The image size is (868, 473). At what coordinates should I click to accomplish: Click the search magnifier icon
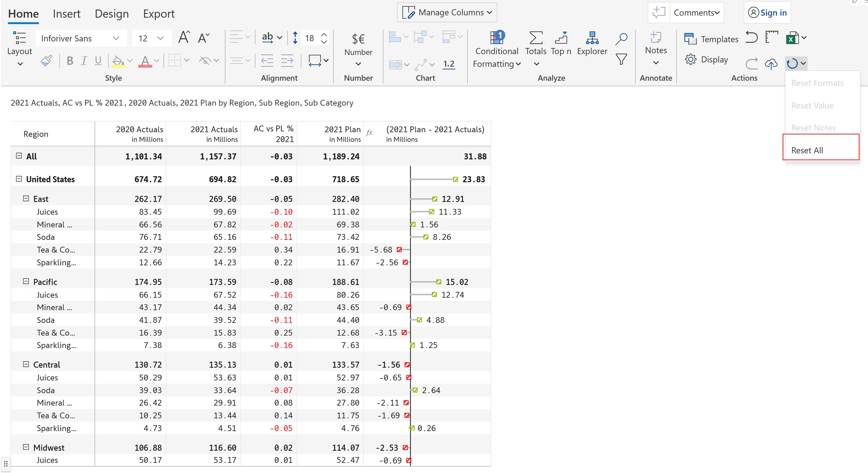coord(621,38)
